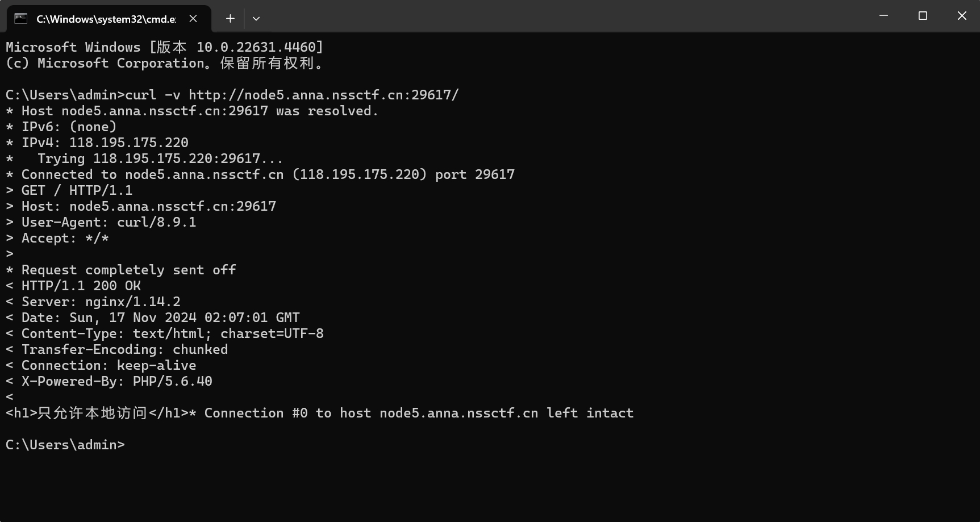
Task: Click the Server: nginx/1.14.2 header
Action: click(x=93, y=302)
